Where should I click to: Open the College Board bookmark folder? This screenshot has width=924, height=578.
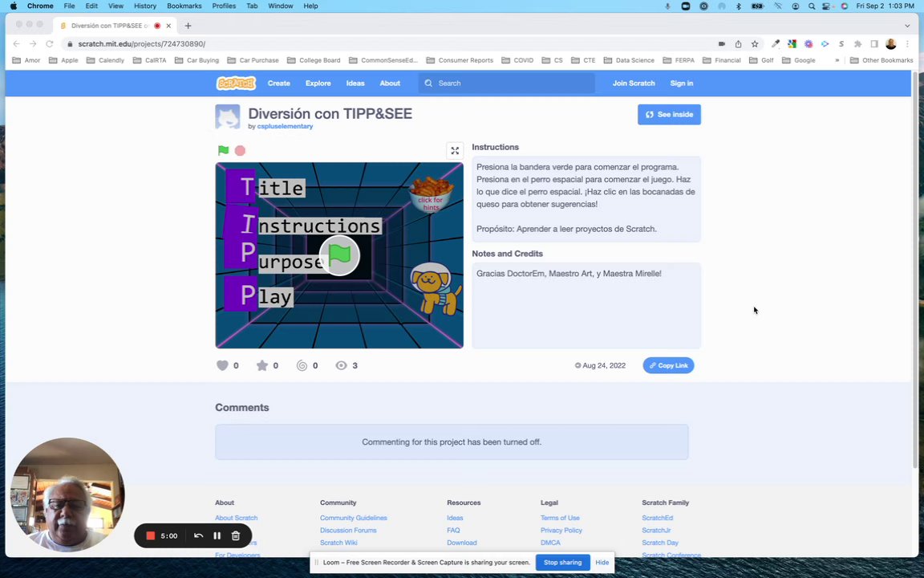tap(314, 60)
